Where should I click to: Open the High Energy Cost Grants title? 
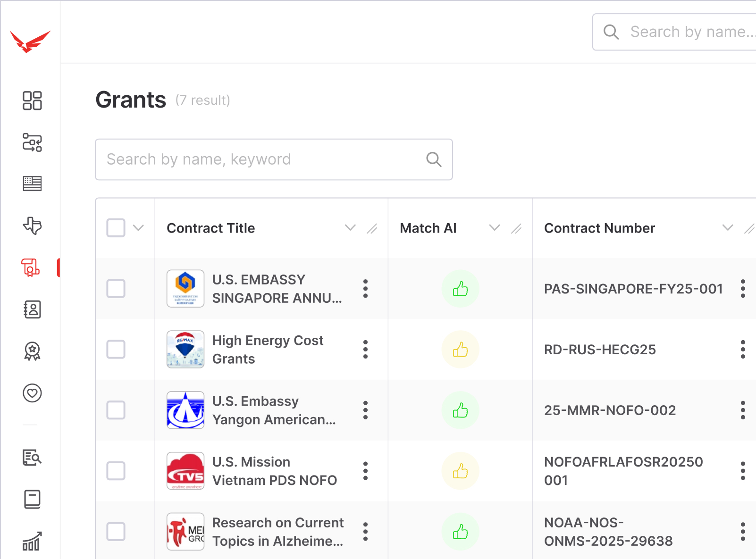[268, 350]
